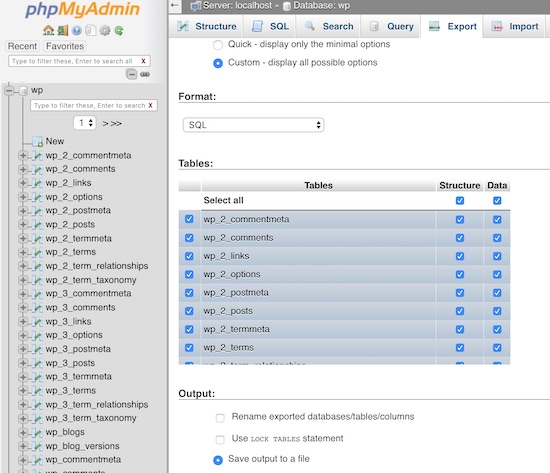Open the Recent tables tab
The width and height of the screenshot is (550, 473).
(22, 46)
